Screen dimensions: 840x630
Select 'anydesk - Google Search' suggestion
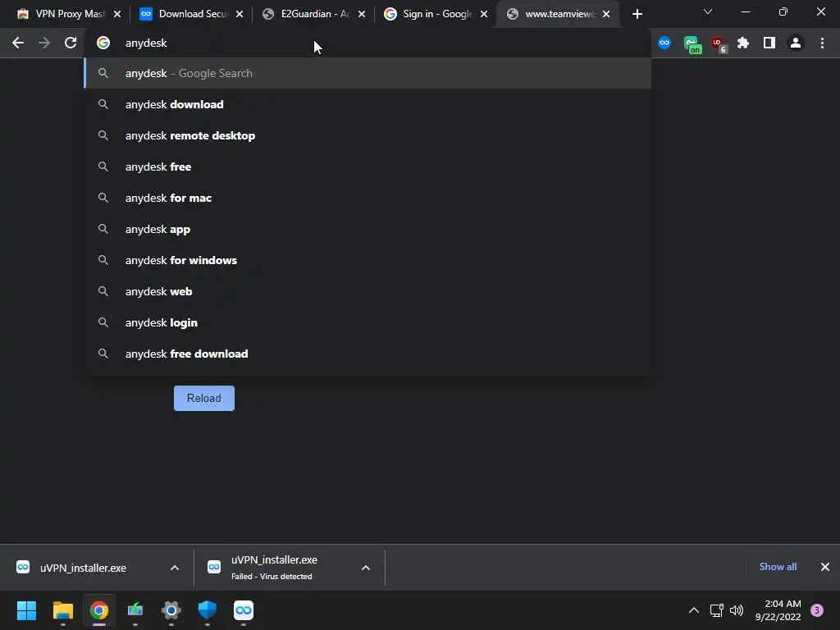(x=367, y=73)
